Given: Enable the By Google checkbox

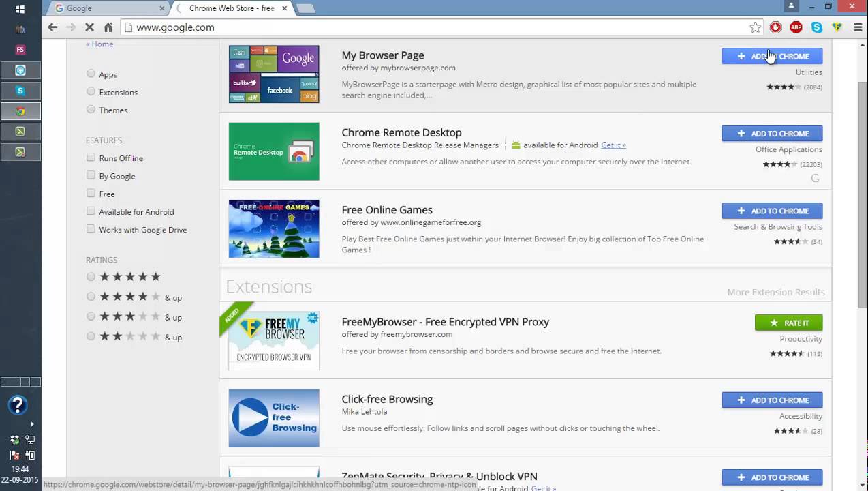Looking at the screenshot, I should [x=91, y=175].
